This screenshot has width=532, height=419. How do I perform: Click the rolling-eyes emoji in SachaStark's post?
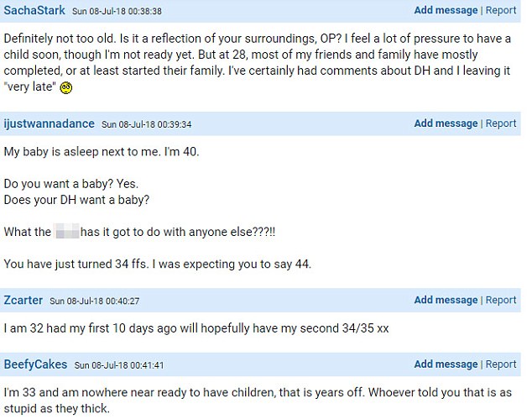66,88
